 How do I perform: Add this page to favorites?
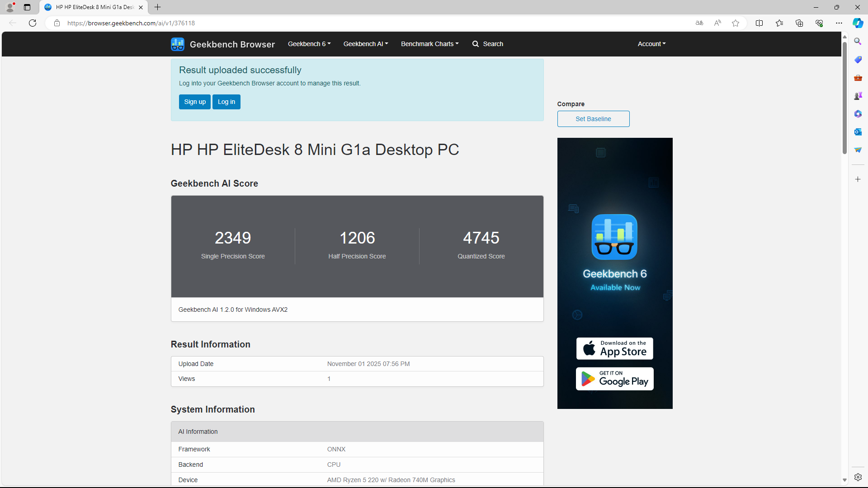pyautogui.click(x=735, y=23)
